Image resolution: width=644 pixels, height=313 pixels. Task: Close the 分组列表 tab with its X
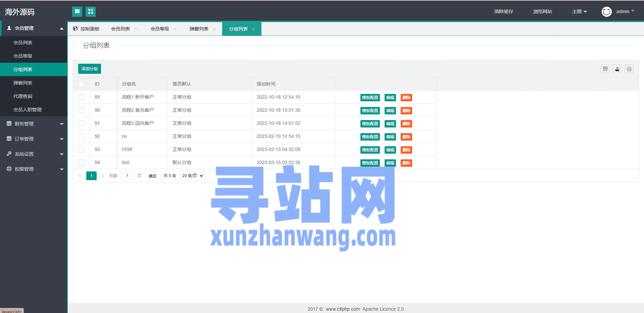pos(253,29)
